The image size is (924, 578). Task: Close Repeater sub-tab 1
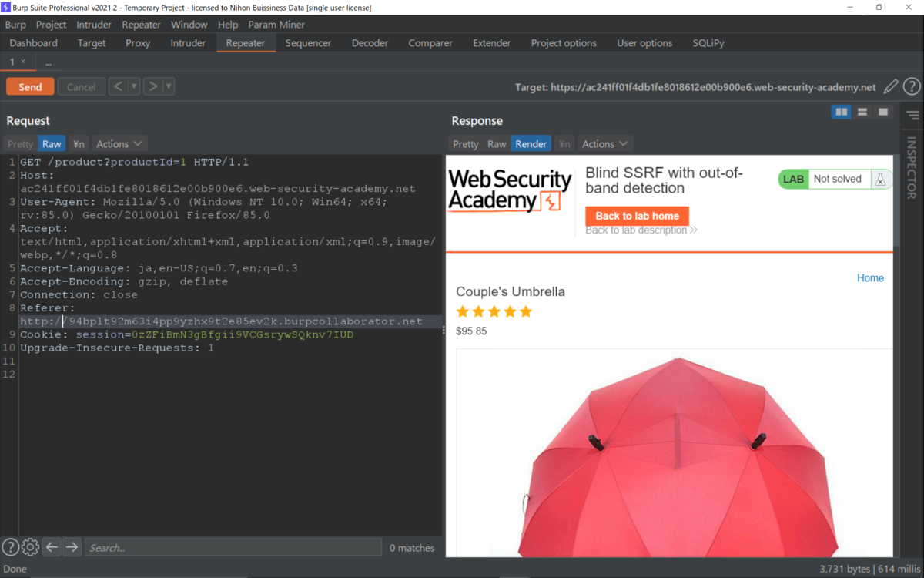click(23, 62)
